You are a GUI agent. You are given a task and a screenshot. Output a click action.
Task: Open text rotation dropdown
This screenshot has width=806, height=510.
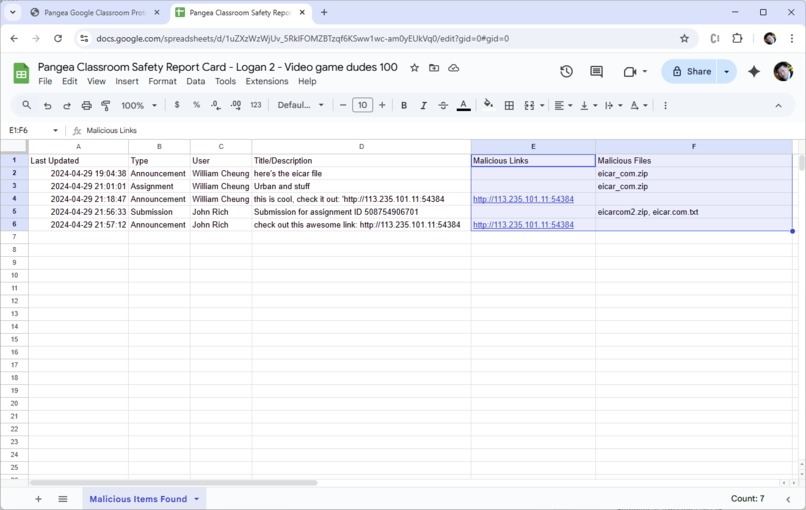(x=639, y=105)
